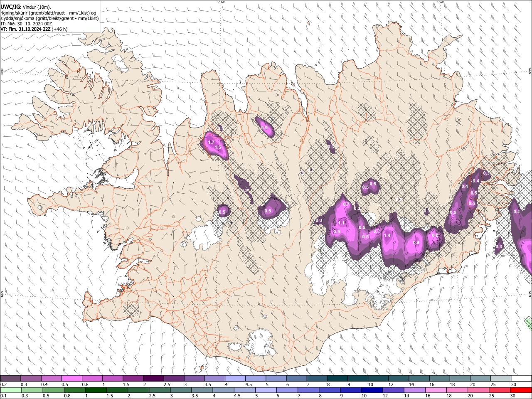Click the 'UWC/IG: Vindur (10m)' title text
Image resolution: width=532 pixels, height=399 pixels.
pyautogui.click(x=26, y=7)
